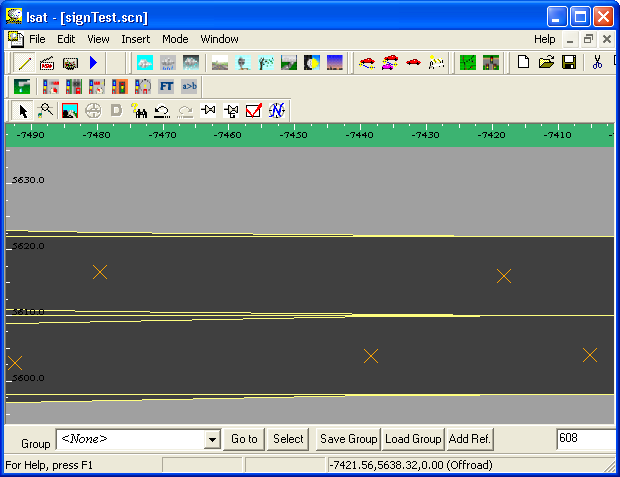Viewport: 620px width, 477px height.
Task: Select the yellow pencil draw tool
Action: tap(24, 63)
